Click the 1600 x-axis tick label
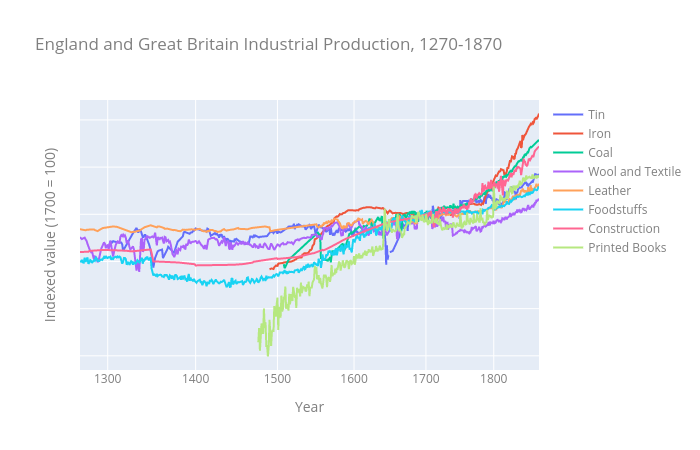Image resolution: width=700 pixels, height=450 pixels. click(x=354, y=379)
